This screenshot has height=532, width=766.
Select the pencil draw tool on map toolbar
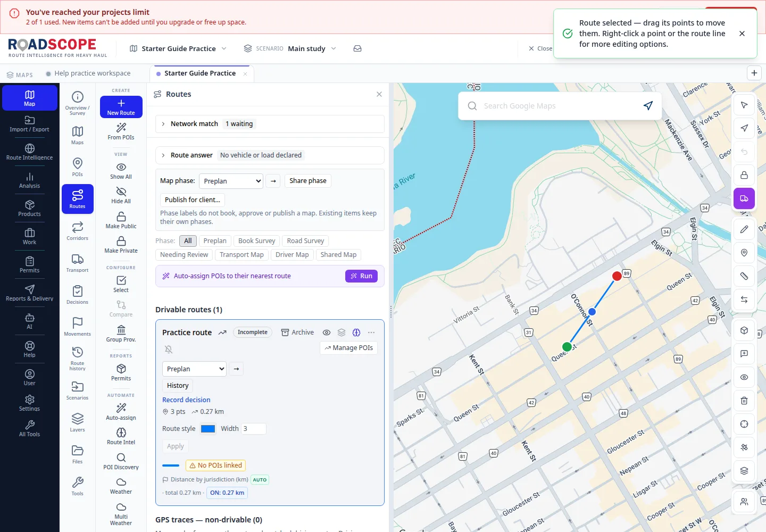point(744,229)
